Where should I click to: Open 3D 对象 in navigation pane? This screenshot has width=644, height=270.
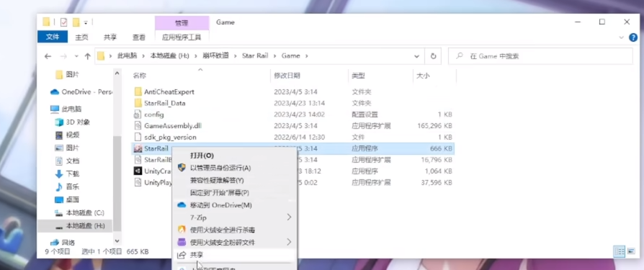(x=72, y=122)
